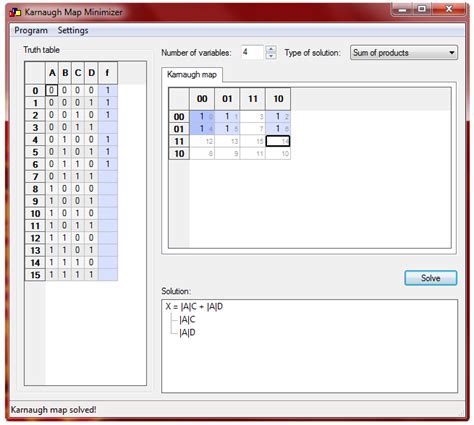Viewport: 474px width, 425px height.
Task: Click the Karnaugh Map Minimizer app icon
Action: point(15,12)
